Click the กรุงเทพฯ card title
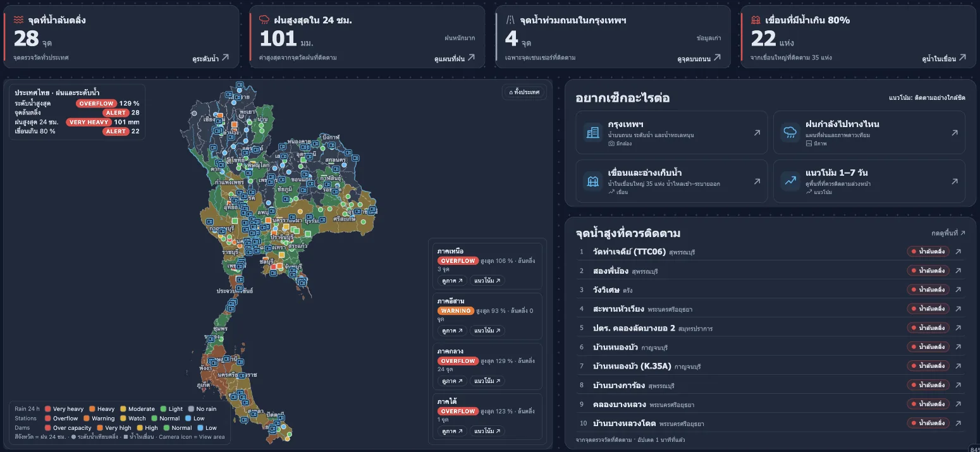 coord(625,124)
